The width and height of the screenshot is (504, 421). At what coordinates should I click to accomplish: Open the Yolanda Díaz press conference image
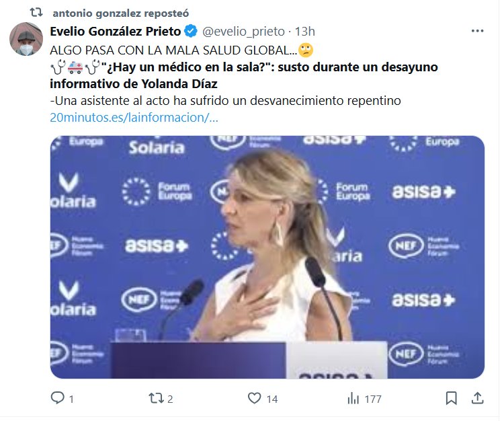[x=267, y=257]
